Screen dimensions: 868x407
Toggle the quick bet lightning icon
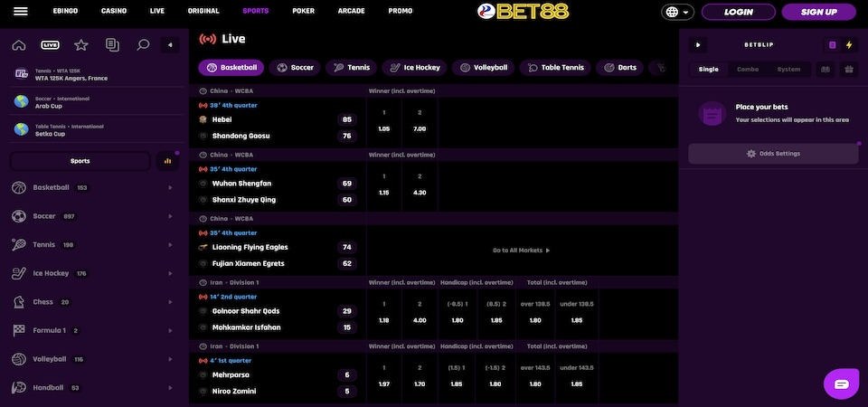pos(849,45)
